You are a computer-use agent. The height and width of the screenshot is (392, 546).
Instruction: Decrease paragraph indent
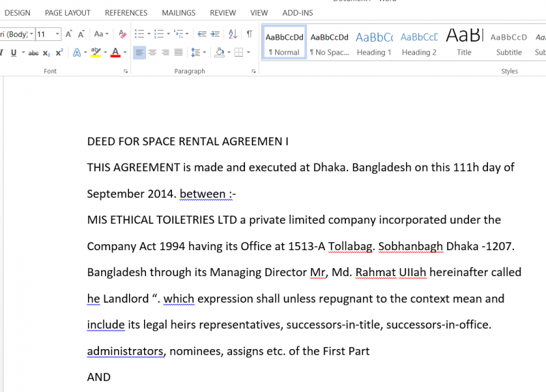[202, 34]
